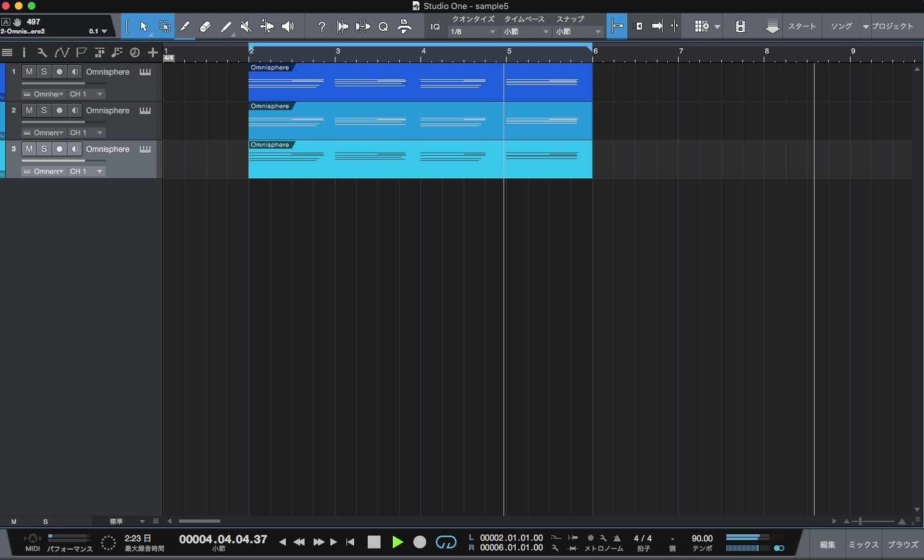Open the track list hamburger icon
This screenshot has width=924, height=560.
(7, 53)
